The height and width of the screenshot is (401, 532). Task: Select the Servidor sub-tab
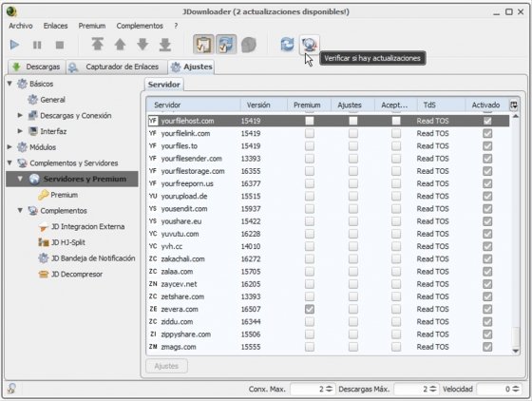pyautogui.click(x=163, y=85)
